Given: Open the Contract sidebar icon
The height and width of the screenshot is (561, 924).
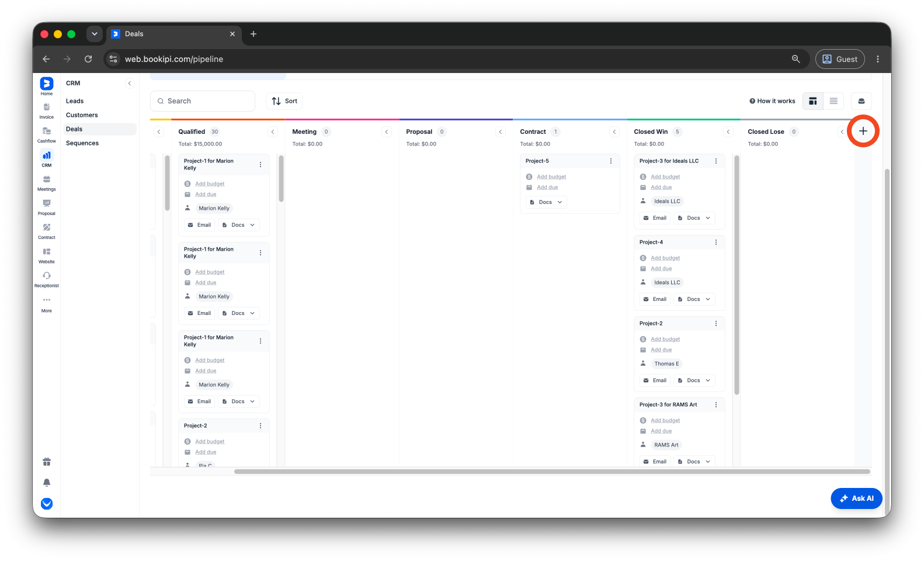Looking at the screenshot, I should click(x=47, y=227).
